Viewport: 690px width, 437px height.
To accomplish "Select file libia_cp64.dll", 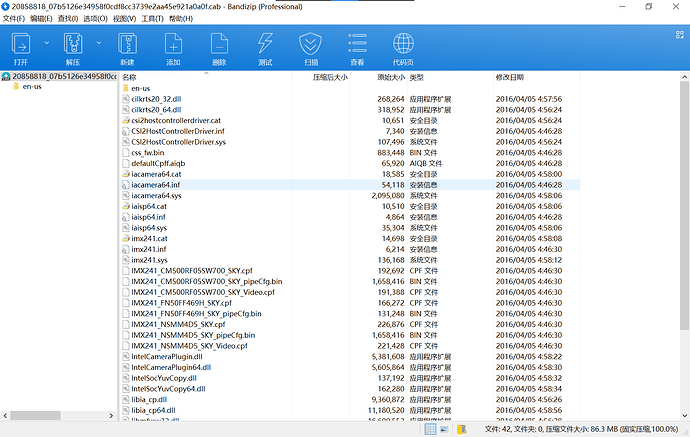I will tap(153, 410).
